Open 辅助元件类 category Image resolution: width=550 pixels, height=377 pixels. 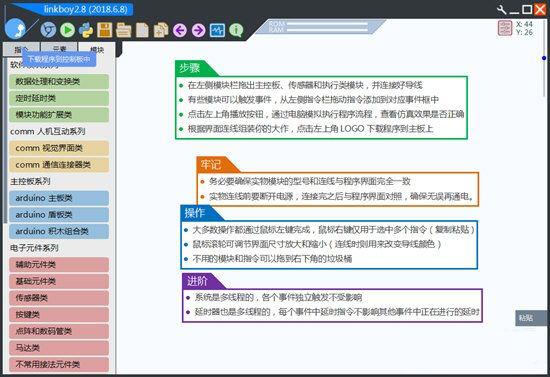(x=59, y=264)
